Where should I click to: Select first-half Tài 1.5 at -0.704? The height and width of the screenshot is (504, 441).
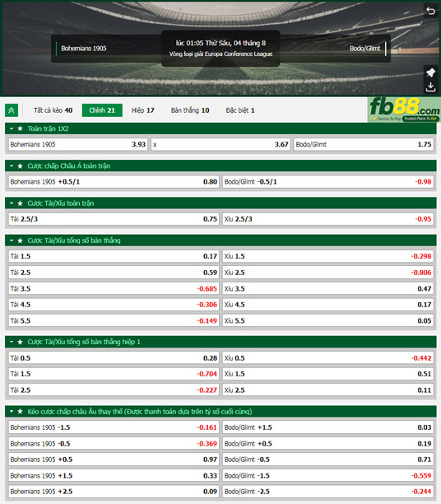pos(114,374)
